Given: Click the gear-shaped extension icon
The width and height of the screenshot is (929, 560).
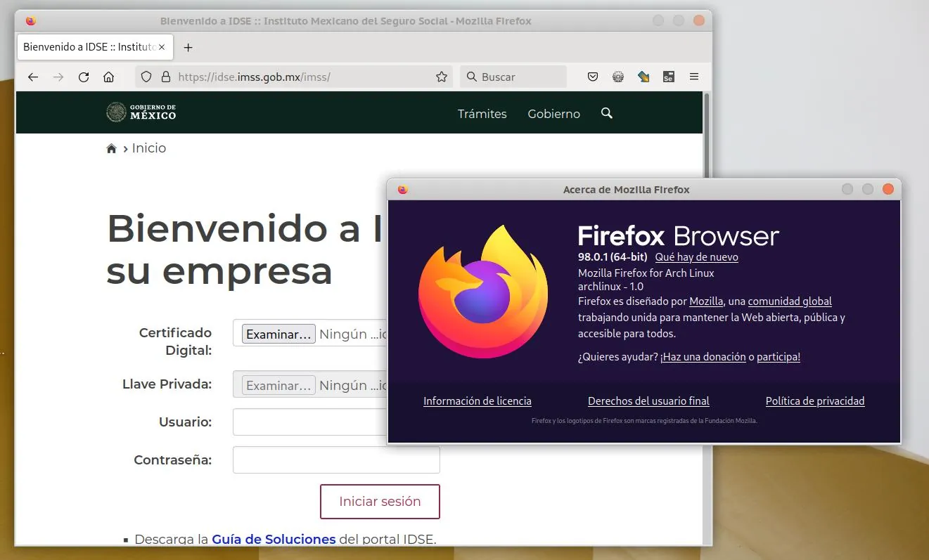Looking at the screenshot, I should (x=618, y=77).
